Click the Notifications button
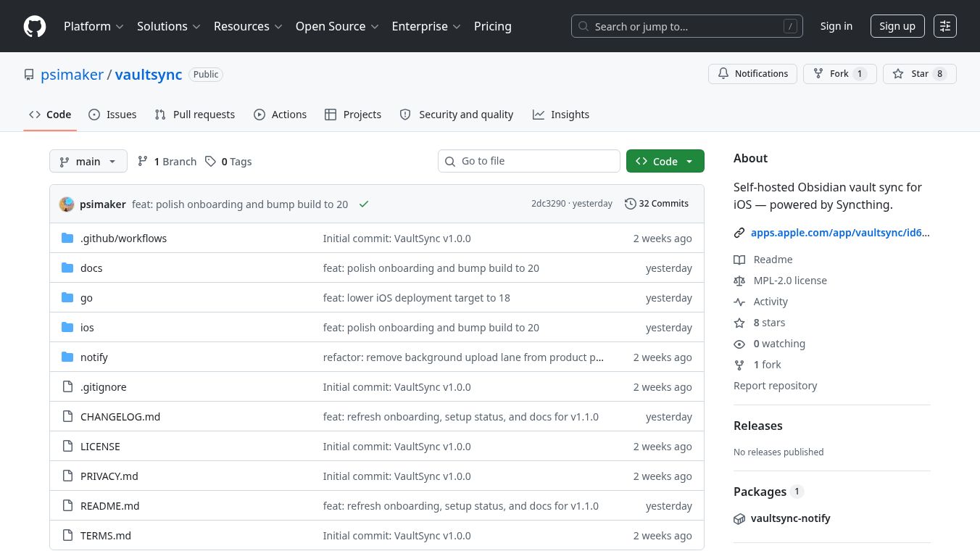The image size is (980, 551). click(753, 74)
